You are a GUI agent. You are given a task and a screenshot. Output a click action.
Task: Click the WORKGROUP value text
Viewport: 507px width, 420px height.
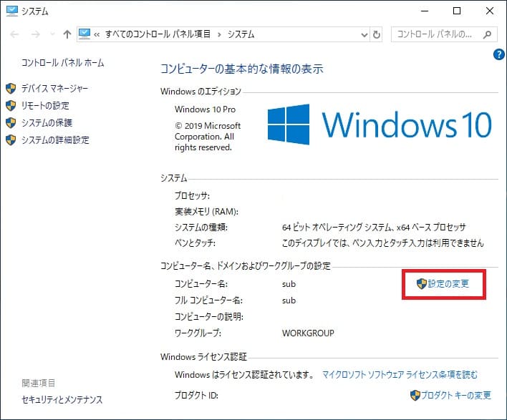[308, 333]
